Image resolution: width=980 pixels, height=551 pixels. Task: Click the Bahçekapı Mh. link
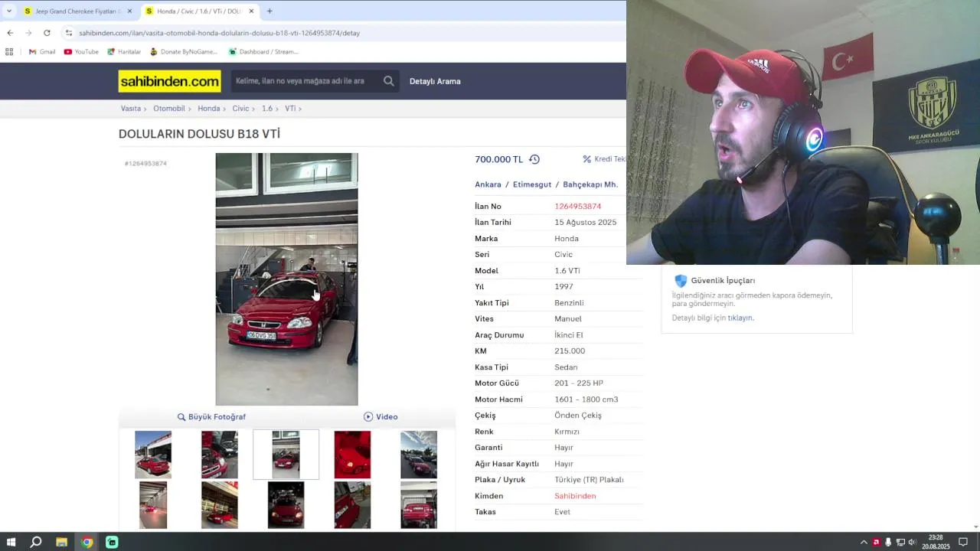(590, 184)
